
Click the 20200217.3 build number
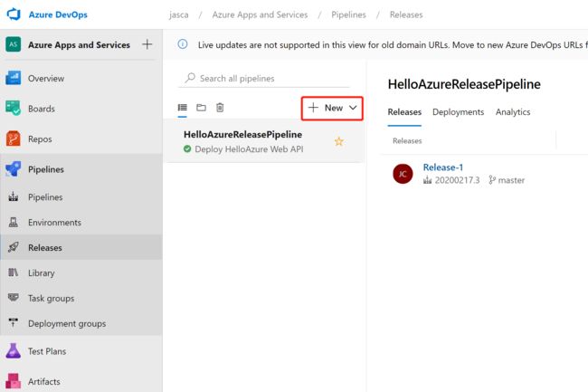(x=457, y=180)
